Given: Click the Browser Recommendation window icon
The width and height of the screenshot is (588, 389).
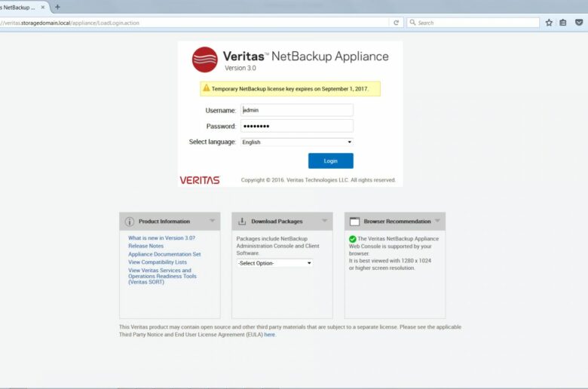Looking at the screenshot, I should tap(354, 222).
